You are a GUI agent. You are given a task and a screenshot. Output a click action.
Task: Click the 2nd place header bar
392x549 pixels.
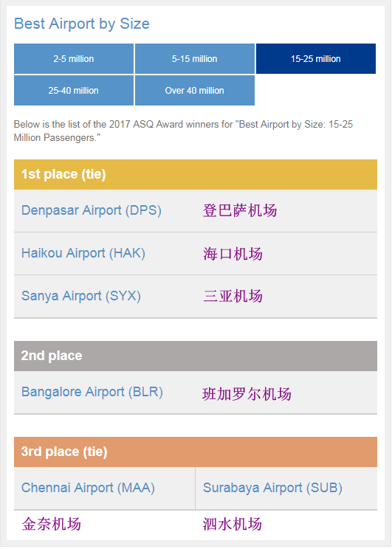[196, 356]
